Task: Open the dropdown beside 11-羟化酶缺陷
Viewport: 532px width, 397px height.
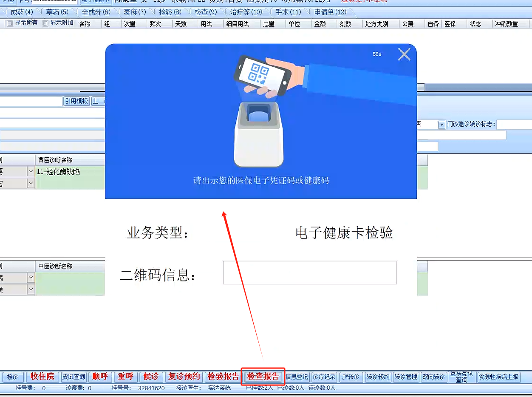Action: coord(31,172)
